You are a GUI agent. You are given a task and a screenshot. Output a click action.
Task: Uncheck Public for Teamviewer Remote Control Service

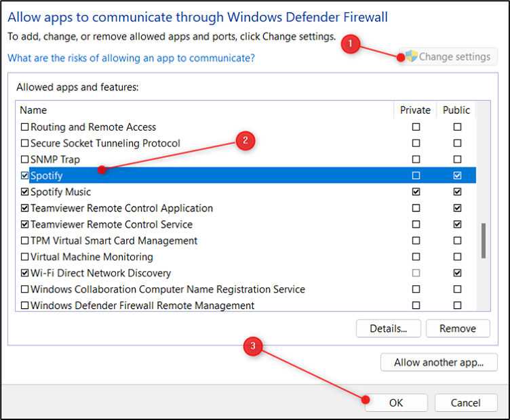(457, 224)
